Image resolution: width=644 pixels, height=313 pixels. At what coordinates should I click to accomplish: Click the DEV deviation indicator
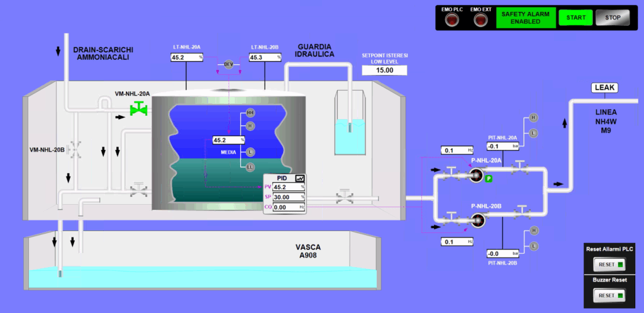(x=228, y=65)
